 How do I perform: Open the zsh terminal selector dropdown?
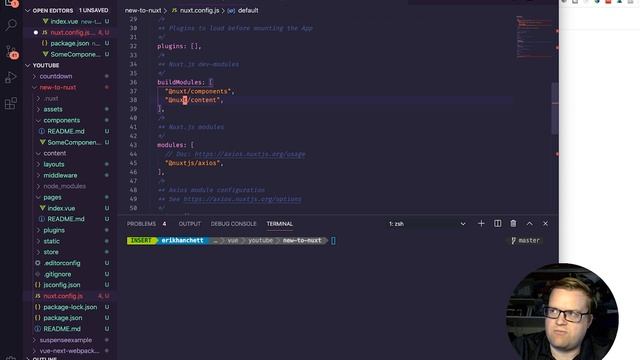tap(427, 224)
